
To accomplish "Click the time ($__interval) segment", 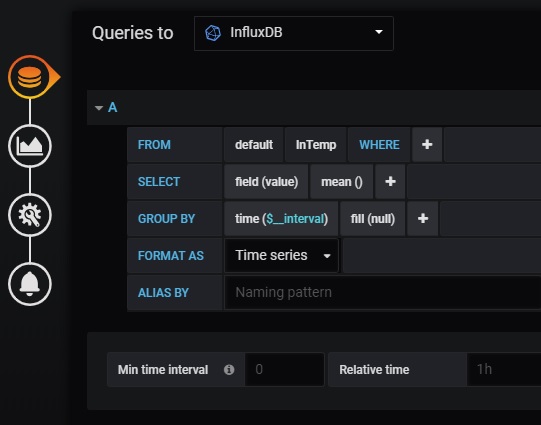I will pos(281,218).
